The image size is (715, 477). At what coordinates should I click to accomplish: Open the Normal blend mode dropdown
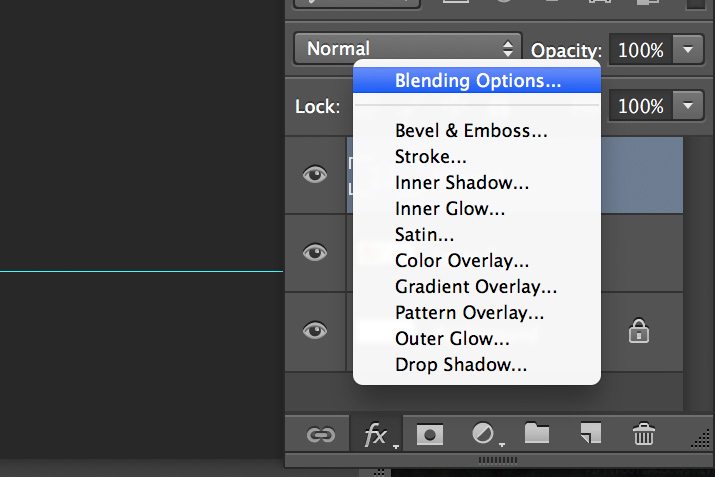coord(408,48)
